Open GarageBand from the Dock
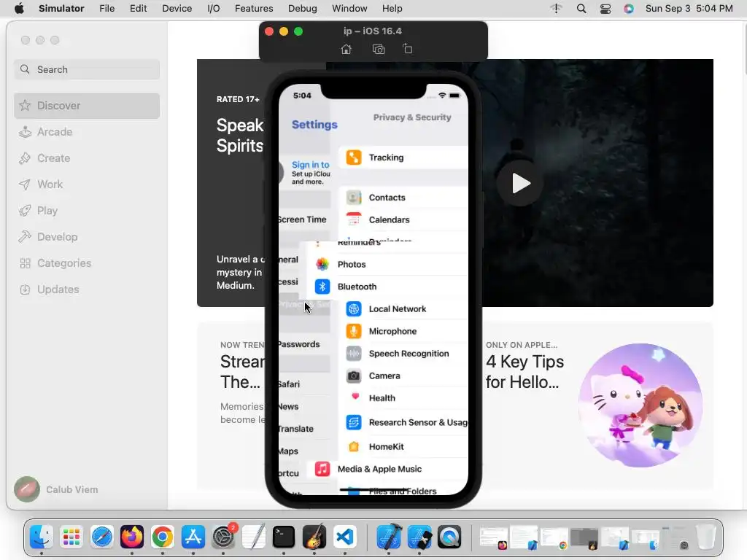 (314, 537)
